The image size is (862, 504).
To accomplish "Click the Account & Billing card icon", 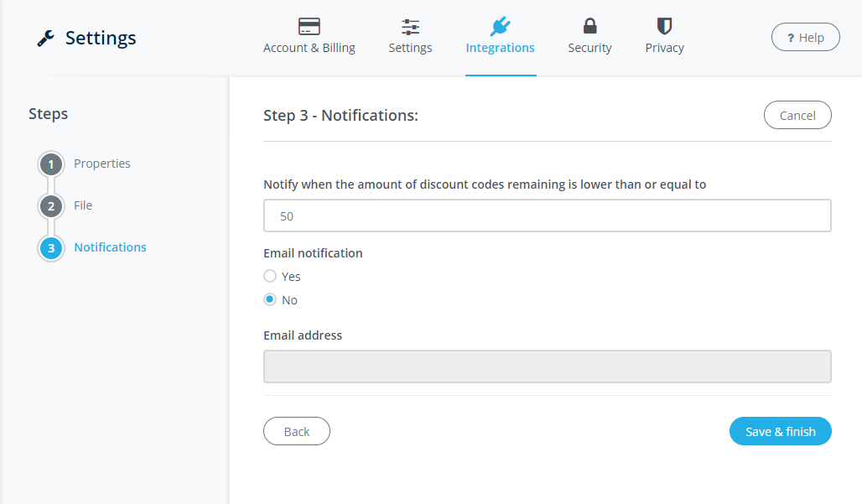I will [309, 26].
